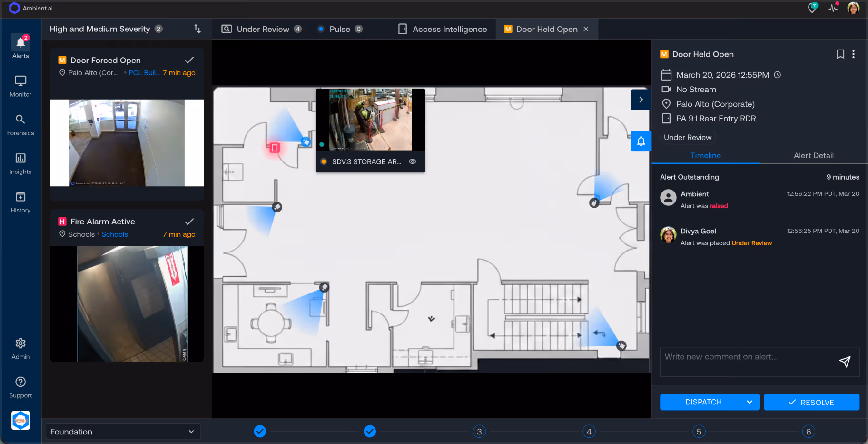Select the camera marker near stairs
Image resolution: width=868 pixels, height=444 pixels.
tap(621, 345)
